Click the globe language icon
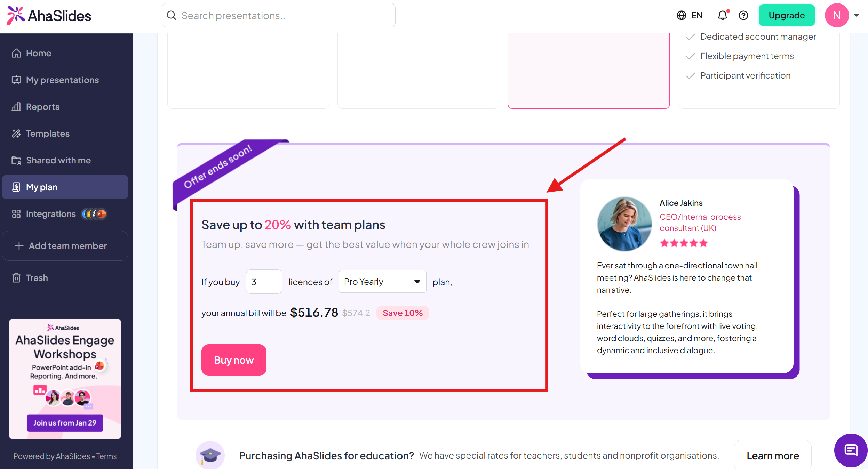Screen dimensions: 868x469 [681, 16]
